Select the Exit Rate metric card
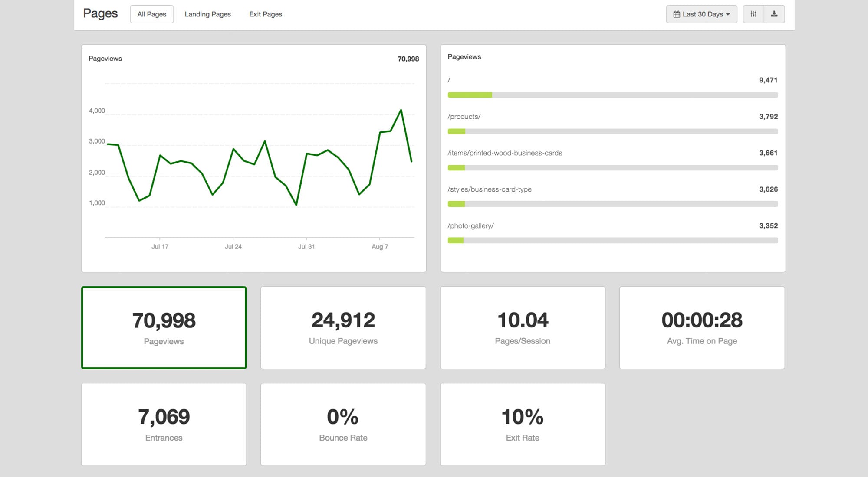Image resolution: width=868 pixels, height=477 pixels. click(523, 425)
